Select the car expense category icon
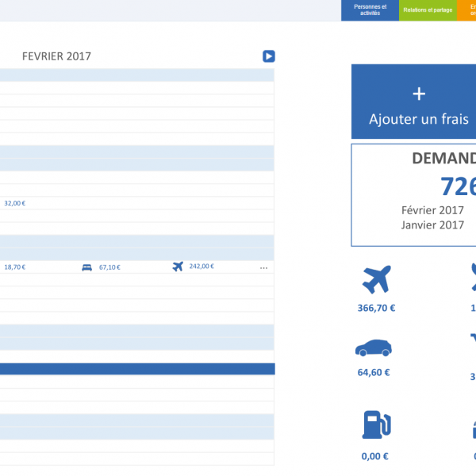The width and height of the screenshot is (476, 476). [372, 347]
